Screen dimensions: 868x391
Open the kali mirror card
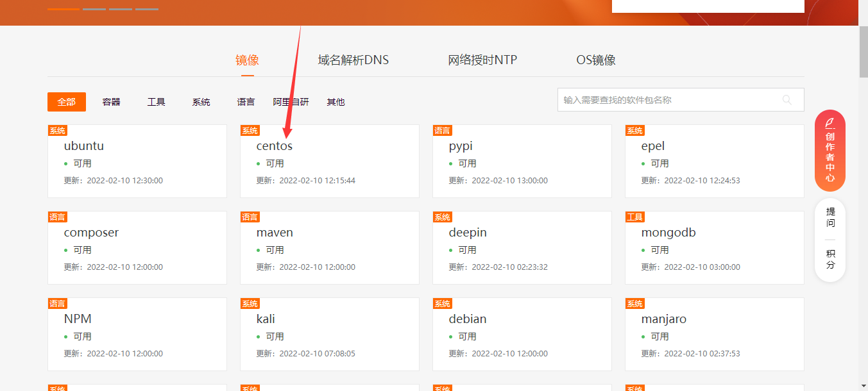[330, 334]
